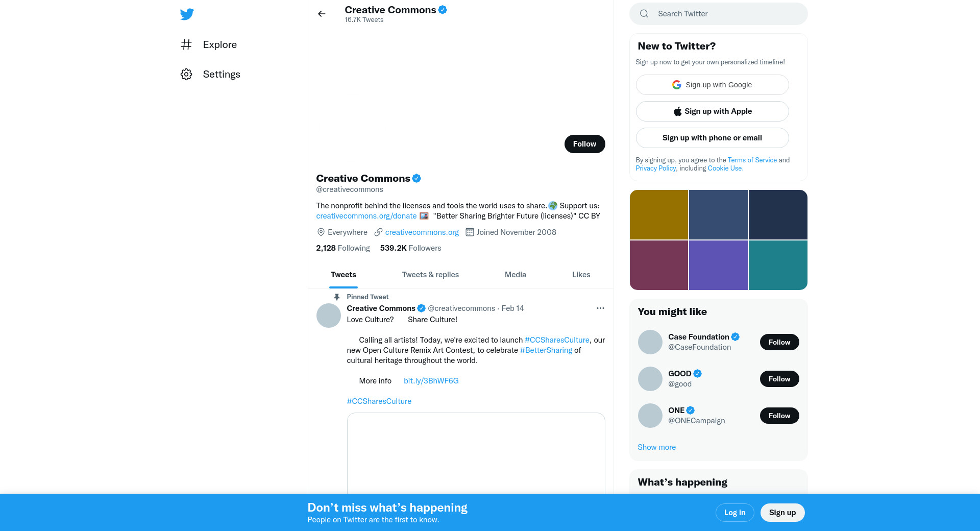
Task: Click the search magnifier icon
Action: point(644,14)
